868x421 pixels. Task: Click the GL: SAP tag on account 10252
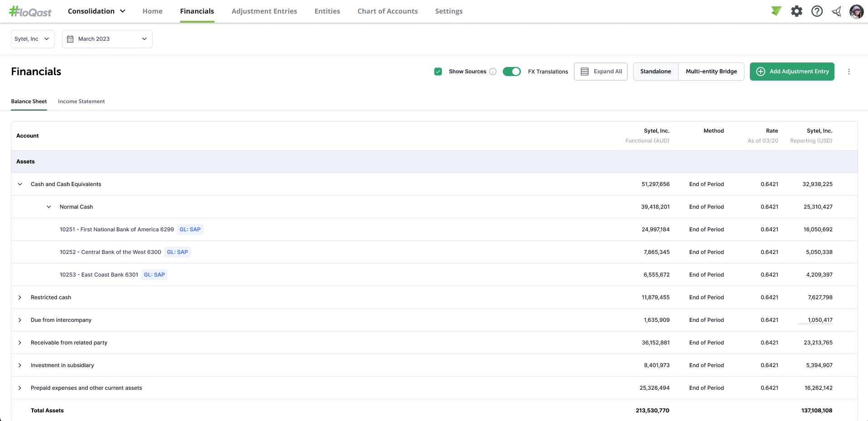click(177, 252)
